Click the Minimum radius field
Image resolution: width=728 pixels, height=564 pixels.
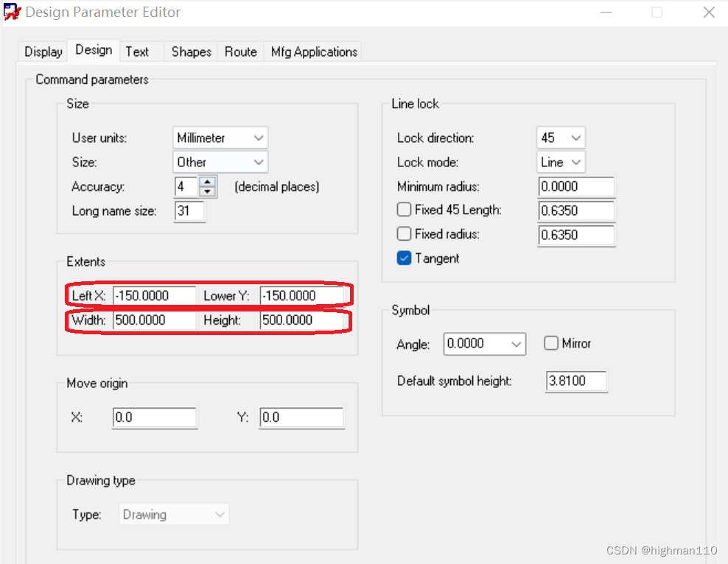pyautogui.click(x=576, y=186)
